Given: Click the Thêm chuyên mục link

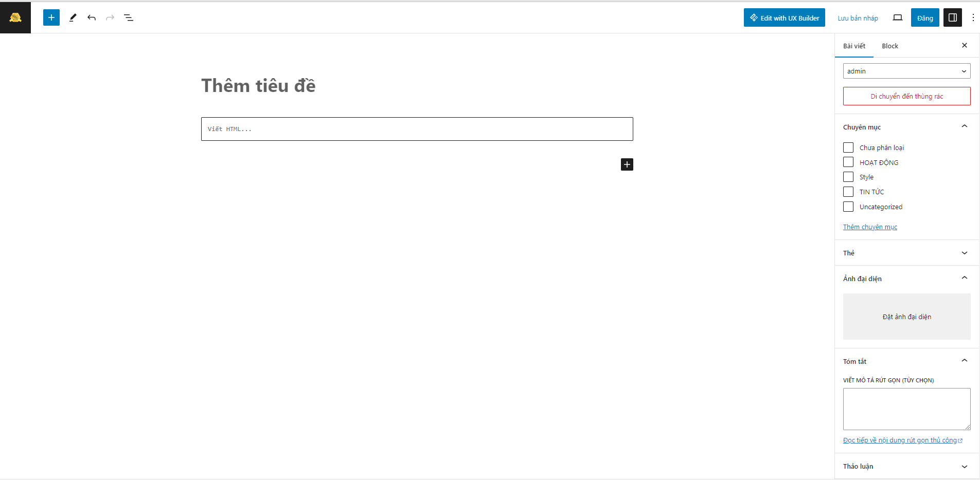Looking at the screenshot, I should coord(870,227).
